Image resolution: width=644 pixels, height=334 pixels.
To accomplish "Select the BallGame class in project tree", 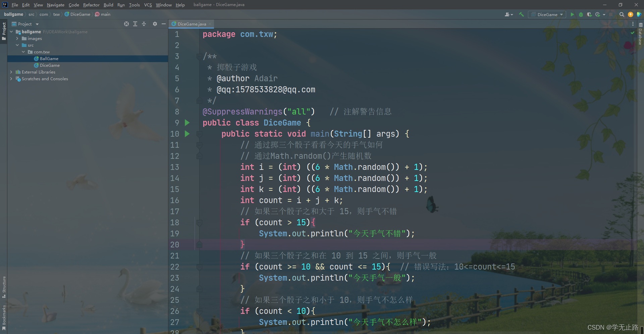I will (49, 58).
